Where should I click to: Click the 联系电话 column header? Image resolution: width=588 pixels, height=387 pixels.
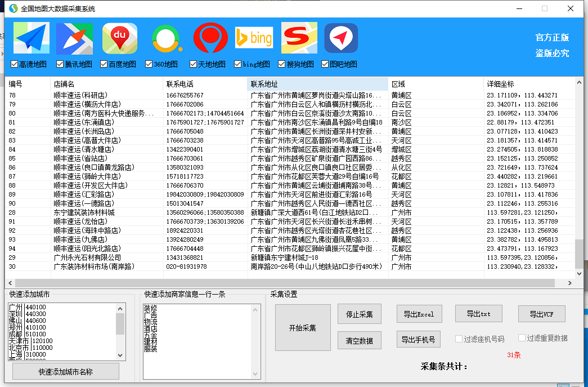coord(205,84)
